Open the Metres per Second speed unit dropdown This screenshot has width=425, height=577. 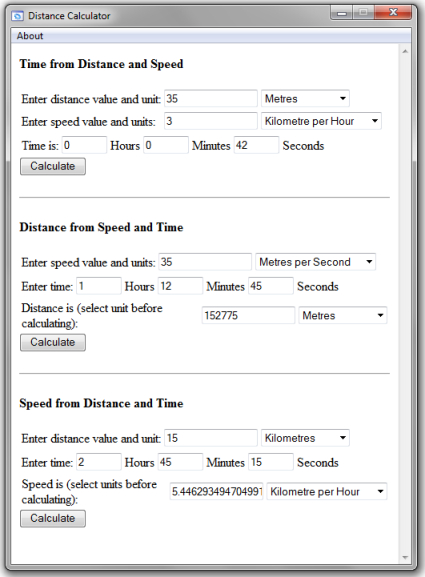(315, 262)
